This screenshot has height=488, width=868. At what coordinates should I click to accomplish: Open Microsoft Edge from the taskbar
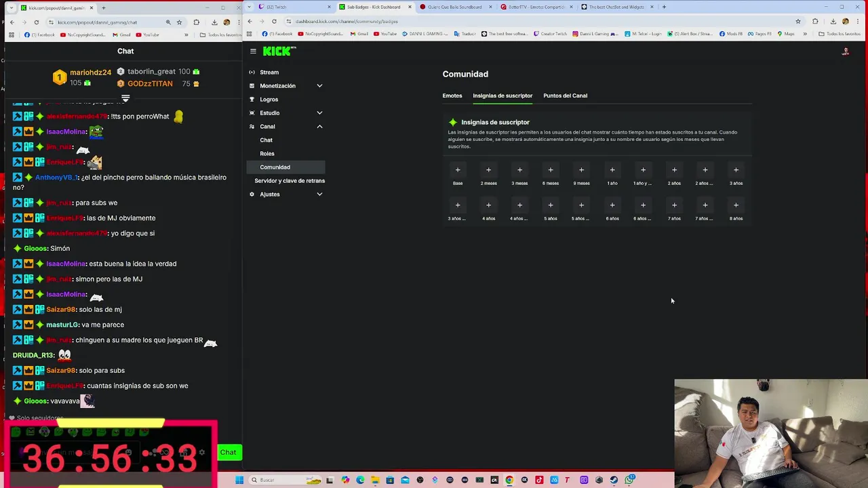360,480
